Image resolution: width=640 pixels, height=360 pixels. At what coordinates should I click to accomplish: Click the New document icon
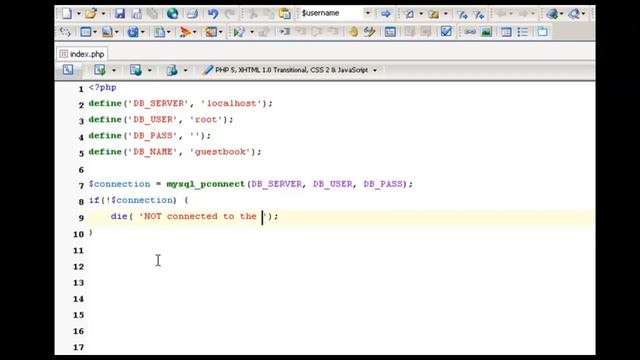click(67, 13)
